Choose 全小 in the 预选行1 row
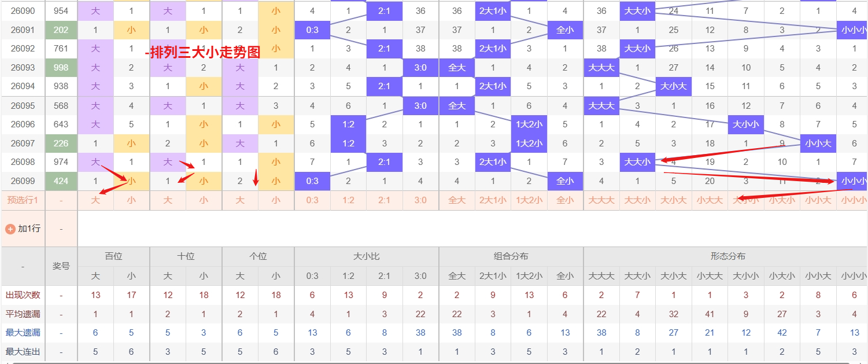 click(x=565, y=200)
